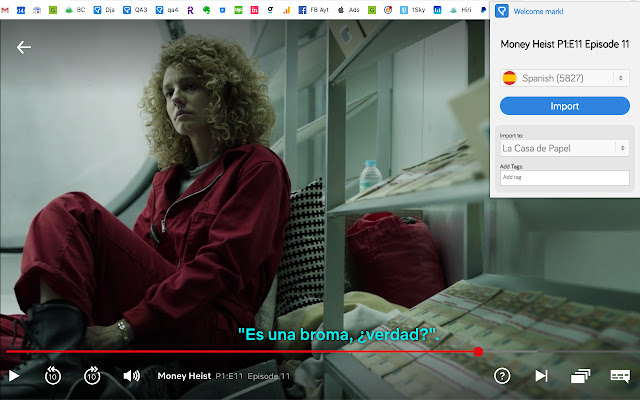Open the Spanish (5827) language dropdown
Viewport: 640px width, 400px height.
coord(564,78)
